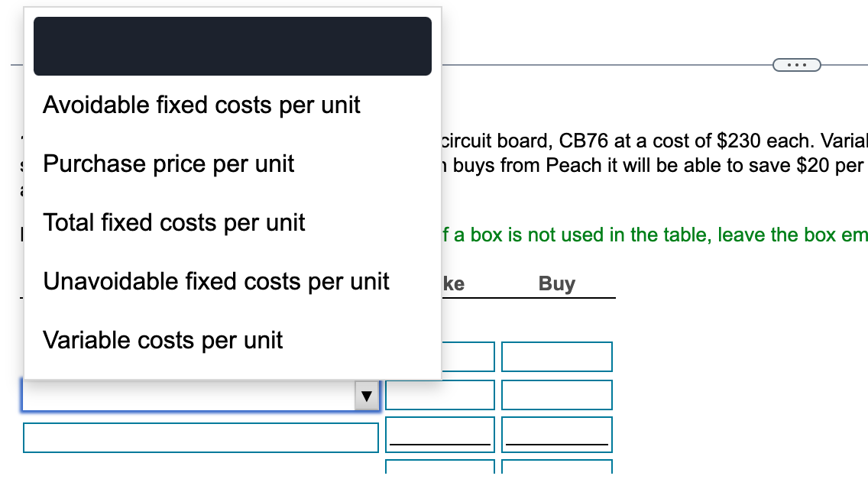Click the open combo box field

coord(191,395)
